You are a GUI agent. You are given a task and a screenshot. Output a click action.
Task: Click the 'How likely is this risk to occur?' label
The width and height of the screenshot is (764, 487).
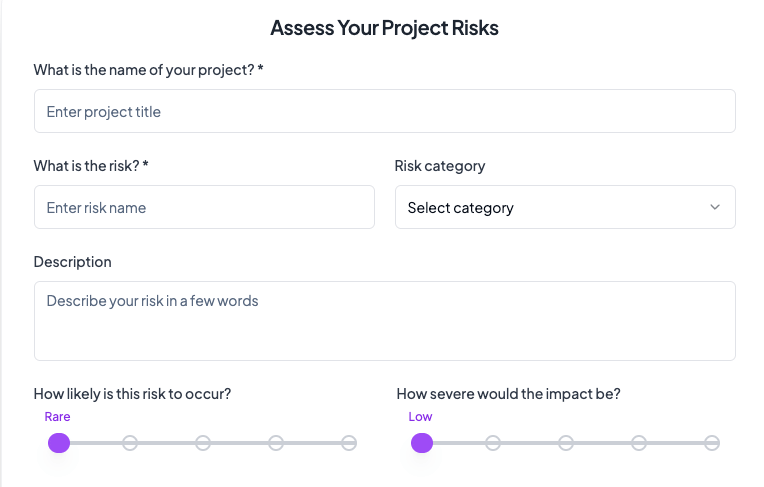click(x=132, y=394)
